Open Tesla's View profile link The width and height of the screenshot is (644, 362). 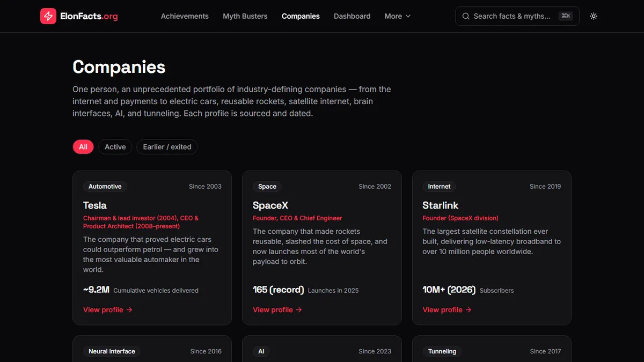pos(108,309)
